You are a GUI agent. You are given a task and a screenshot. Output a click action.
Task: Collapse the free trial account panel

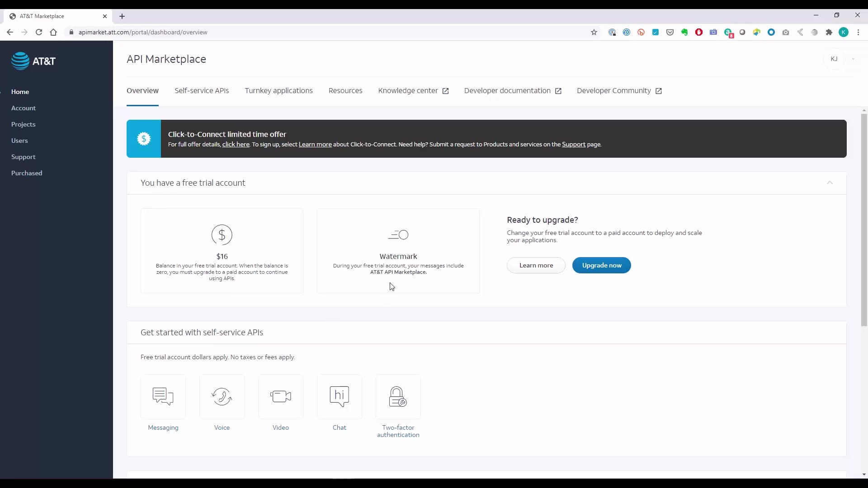(830, 183)
